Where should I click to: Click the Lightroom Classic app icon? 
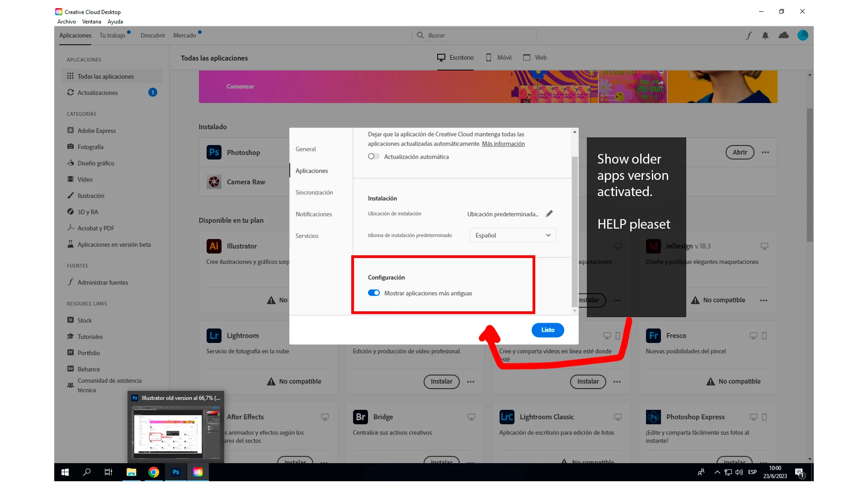click(x=506, y=417)
